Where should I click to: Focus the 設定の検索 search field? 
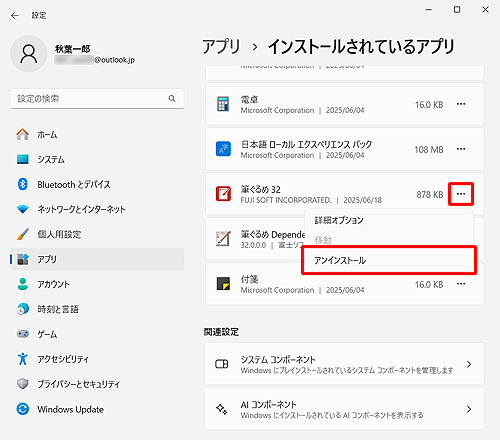tap(97, 99)
